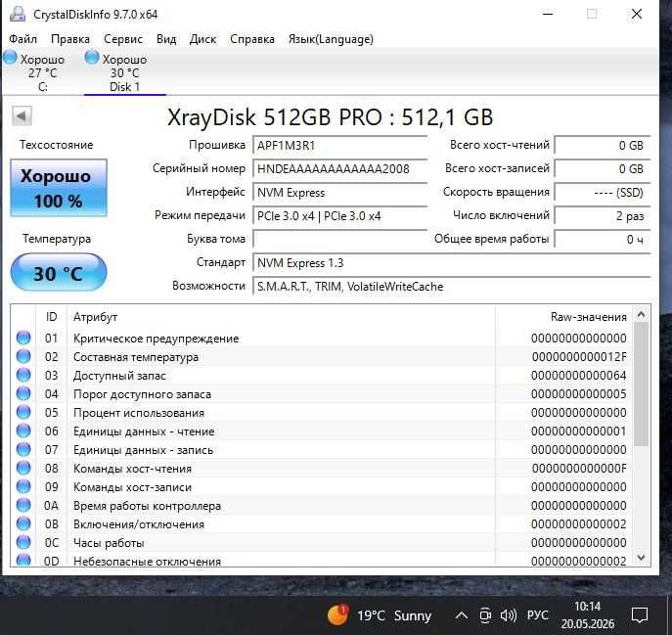Screen dimensions: 672x635
Task: Open the Сервис menu
Action: [123, 39]
